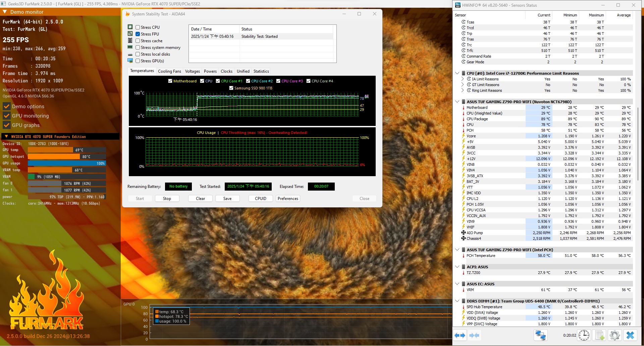The width and height of the screenshot is (644, 346).
Task: Enable Stress GPU(s) checkbox
Action: click(x=138, y=61)
